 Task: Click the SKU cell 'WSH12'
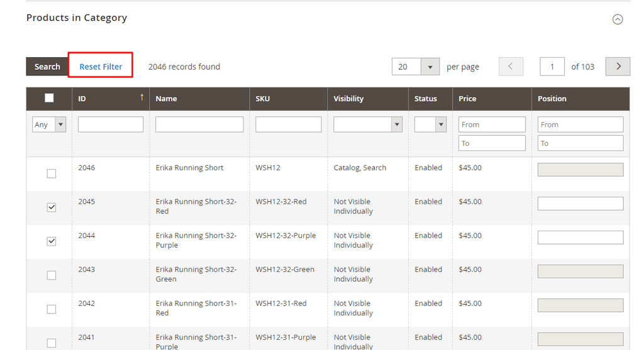(268, 167)
